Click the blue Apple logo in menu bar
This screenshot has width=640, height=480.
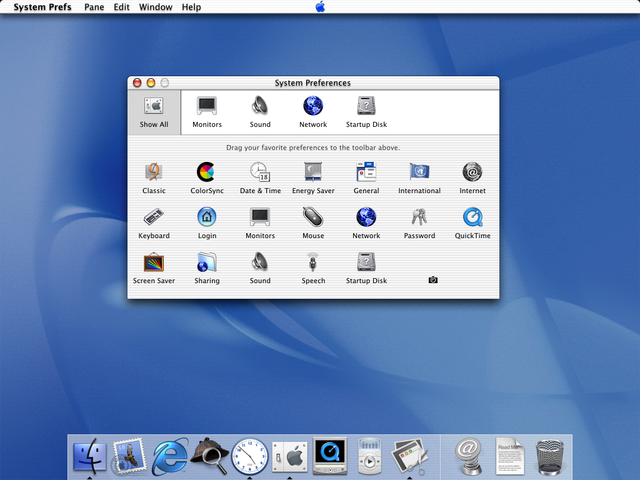[x=320, y=7]
